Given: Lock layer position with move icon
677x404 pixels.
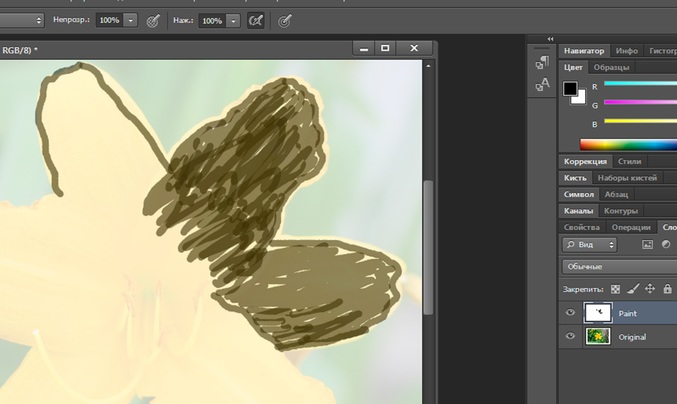Looking at the screenshot, I should point(649,289).
